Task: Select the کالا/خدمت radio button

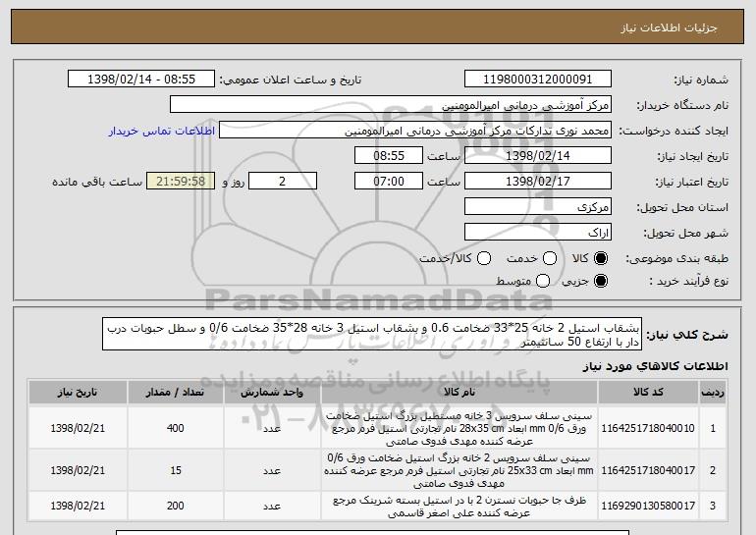Action: pyautogui.click(x=484, y=258)
